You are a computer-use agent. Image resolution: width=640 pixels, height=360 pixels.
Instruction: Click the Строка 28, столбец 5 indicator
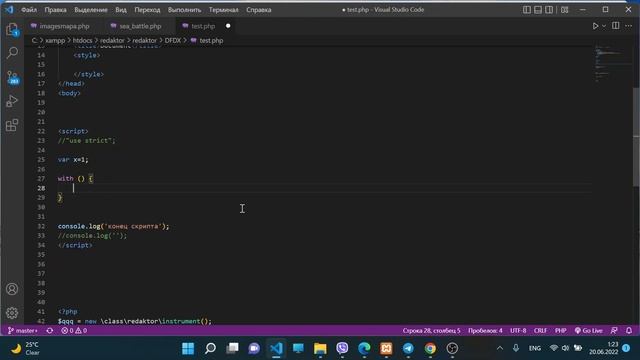pyautogui.click(x=431, y=331)
